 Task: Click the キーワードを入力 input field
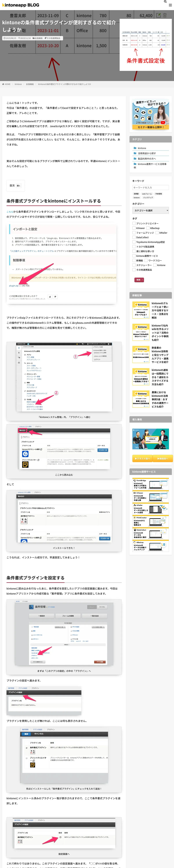[150, 188]
